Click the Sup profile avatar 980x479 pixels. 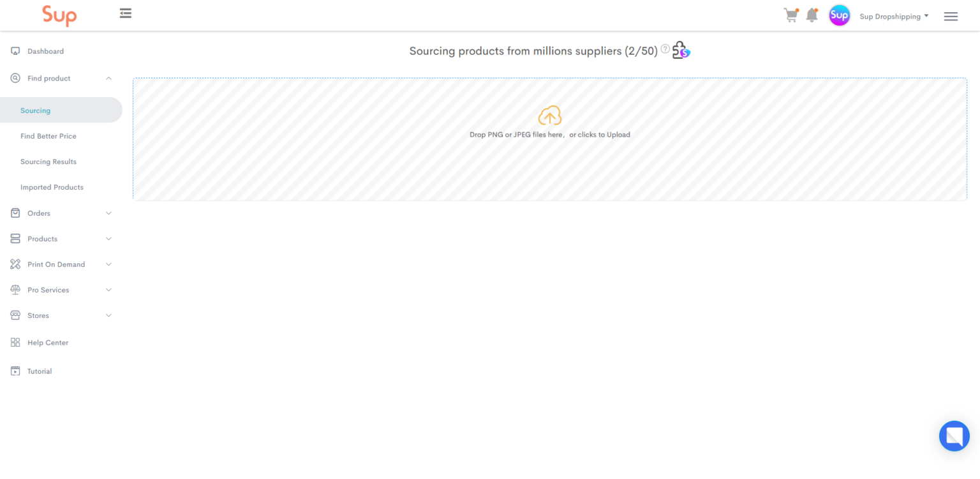point(839,15)
